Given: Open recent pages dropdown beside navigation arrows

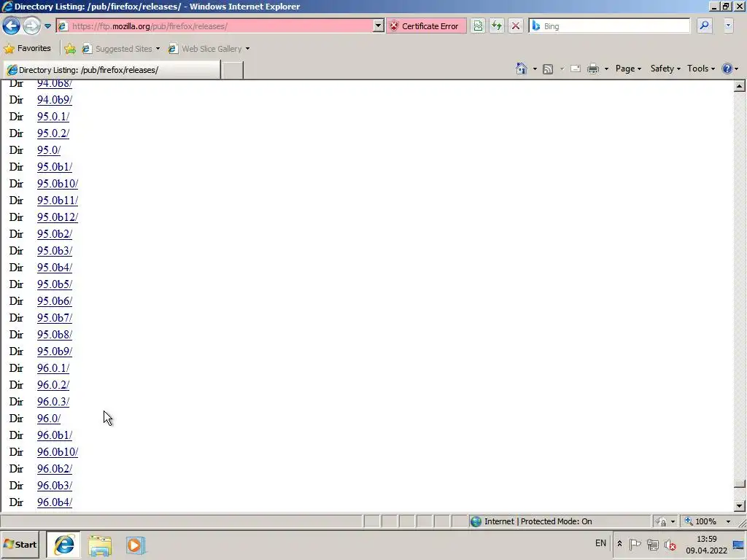Looking at the screenshot, I should (x=47, y=26).
